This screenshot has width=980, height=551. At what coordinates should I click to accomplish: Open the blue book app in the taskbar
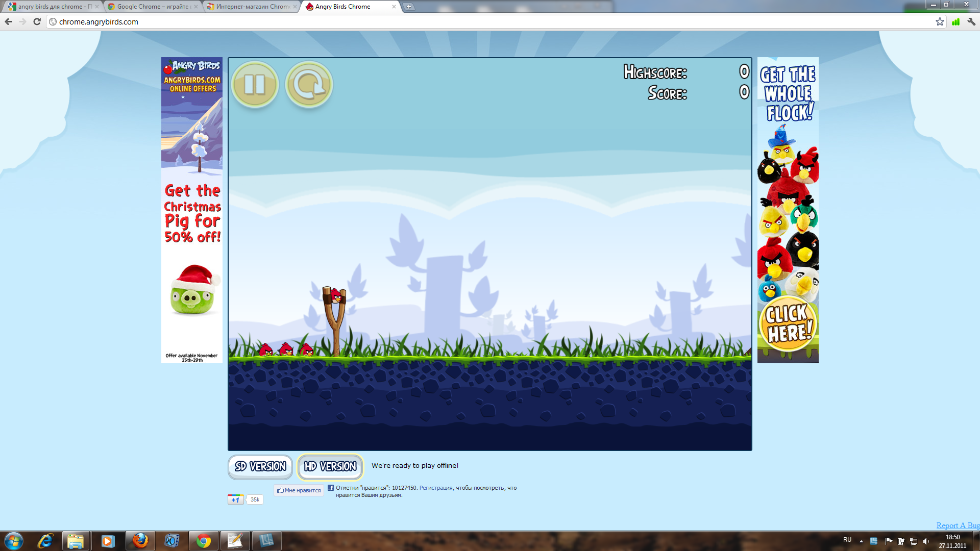pyautogui.click(x=266, y=541)
